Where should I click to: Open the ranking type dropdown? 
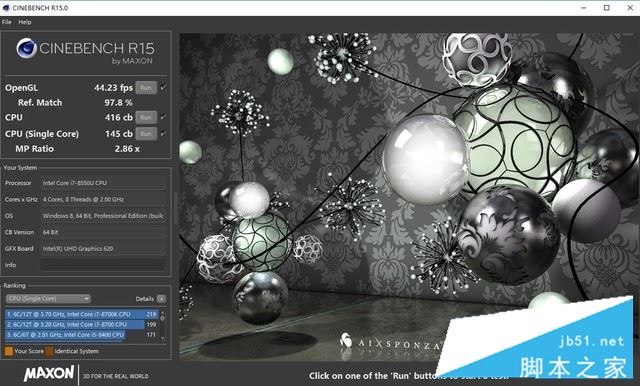click(x=48, y=299)
